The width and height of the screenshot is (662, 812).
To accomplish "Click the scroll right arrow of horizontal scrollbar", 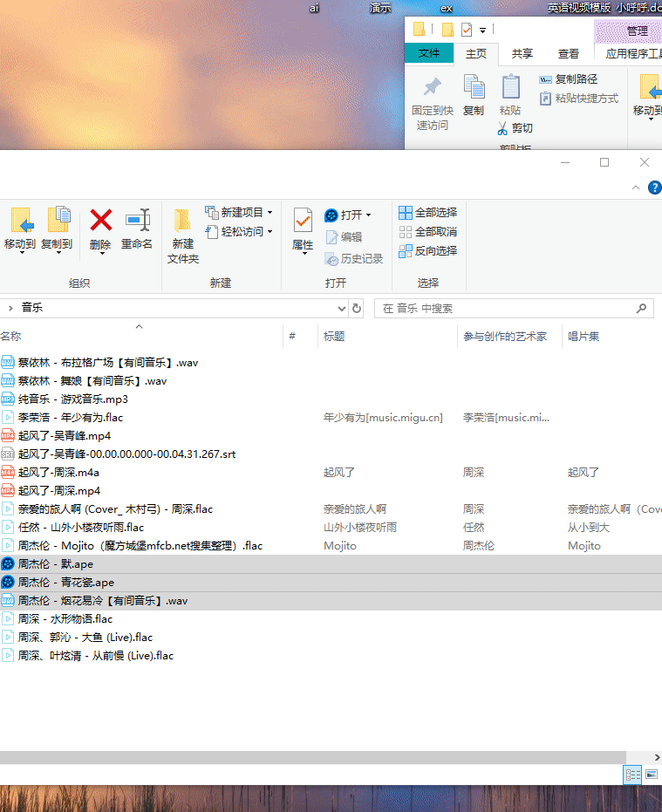I will coord(657,758).
